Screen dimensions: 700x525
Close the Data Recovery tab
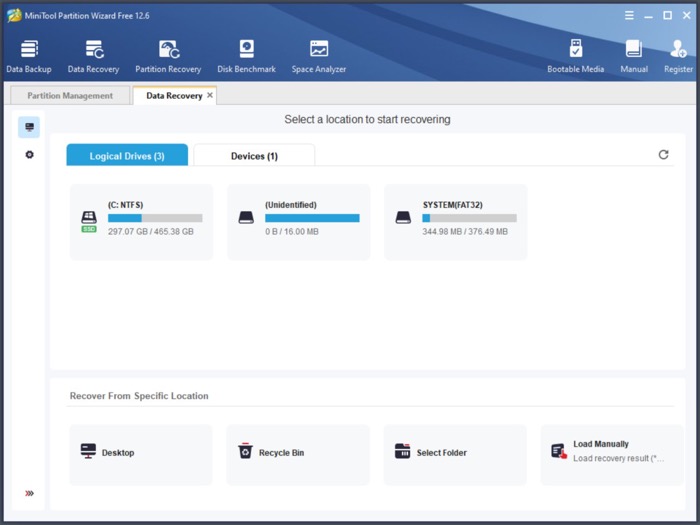(x=210, y=95)
